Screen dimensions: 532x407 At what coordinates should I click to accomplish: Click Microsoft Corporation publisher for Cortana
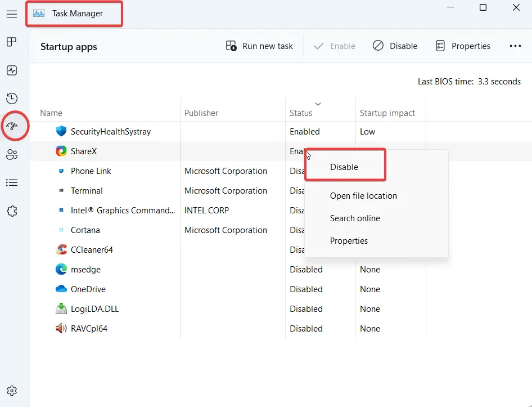(x=226, y=230)
